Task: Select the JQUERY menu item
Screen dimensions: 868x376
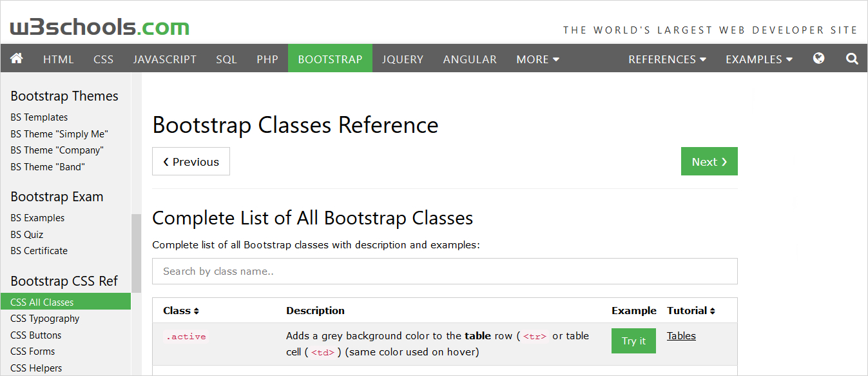Action: [x=402, y=59]
